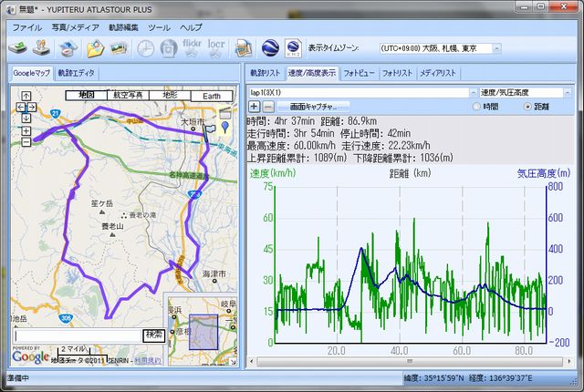Pan the map left with arrow button
Screen dimensions: 584x392
(21, 107)
